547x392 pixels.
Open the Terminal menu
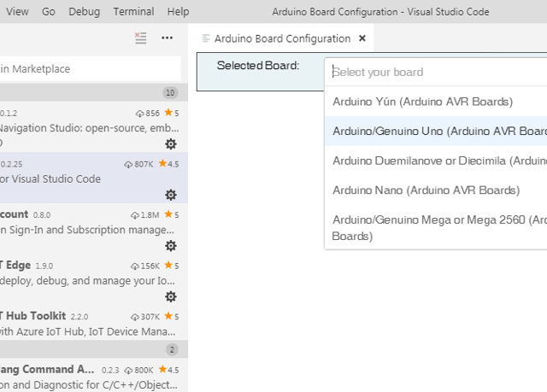tap(133, 12)
